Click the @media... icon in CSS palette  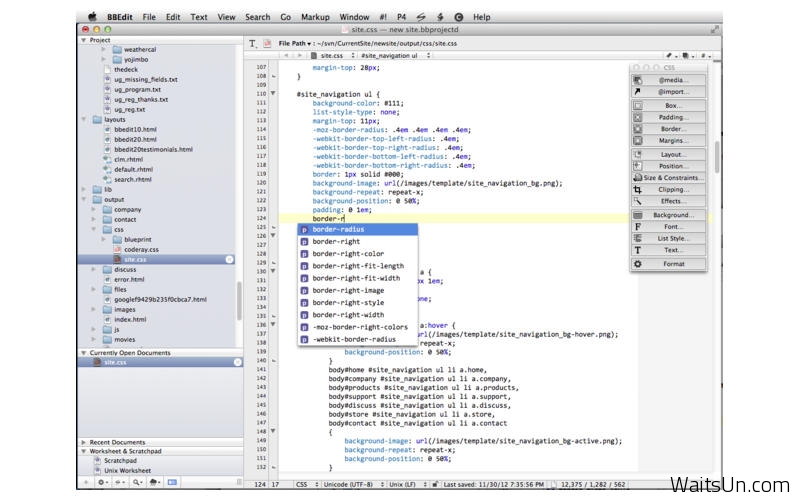tap(638, 80)
